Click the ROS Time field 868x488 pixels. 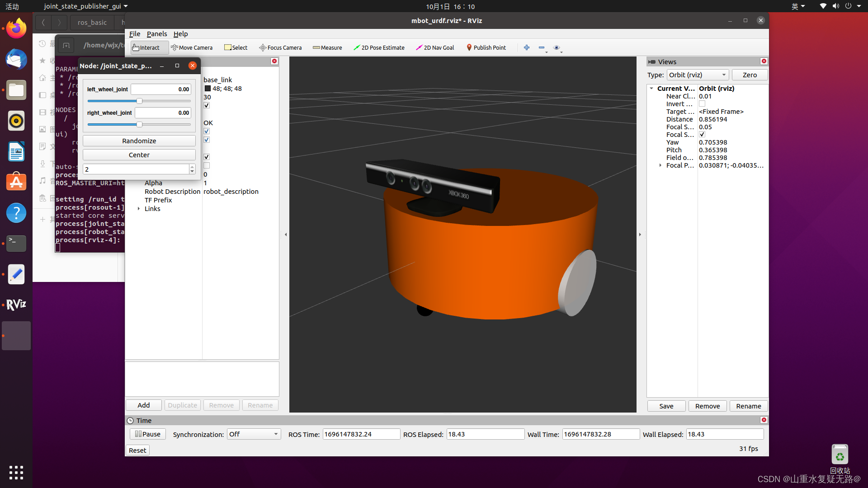tap(361, 434)
